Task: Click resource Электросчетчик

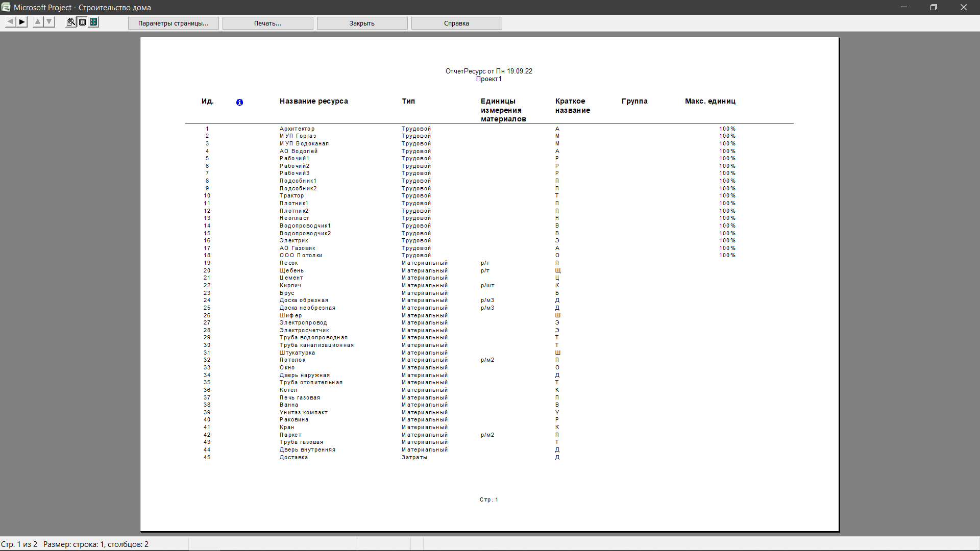Action: [304, 331]
